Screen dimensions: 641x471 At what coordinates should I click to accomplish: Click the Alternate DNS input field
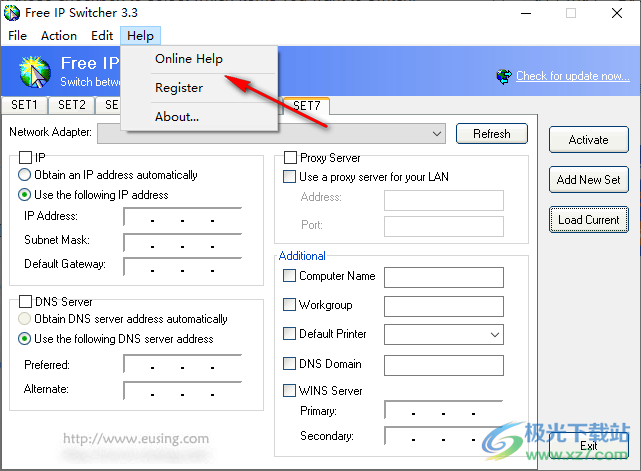pyautogui.click(x=183, y=391)
